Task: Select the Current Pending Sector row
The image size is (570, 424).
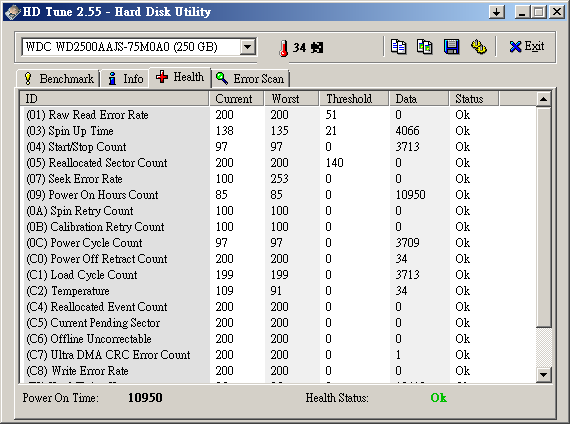Action: tap(278, 323)
